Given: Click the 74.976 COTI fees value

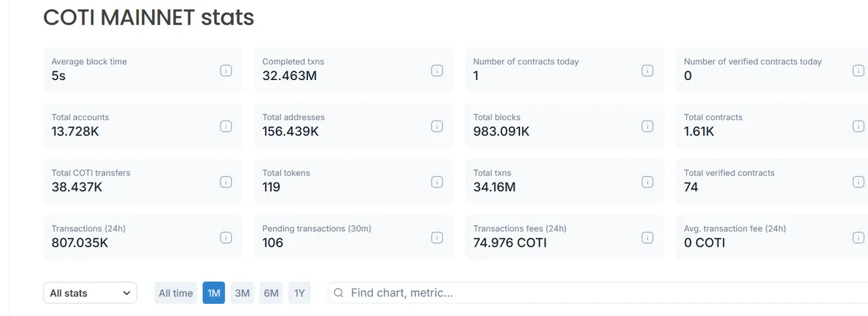Looking at the screenshot, I should point(510,243).
